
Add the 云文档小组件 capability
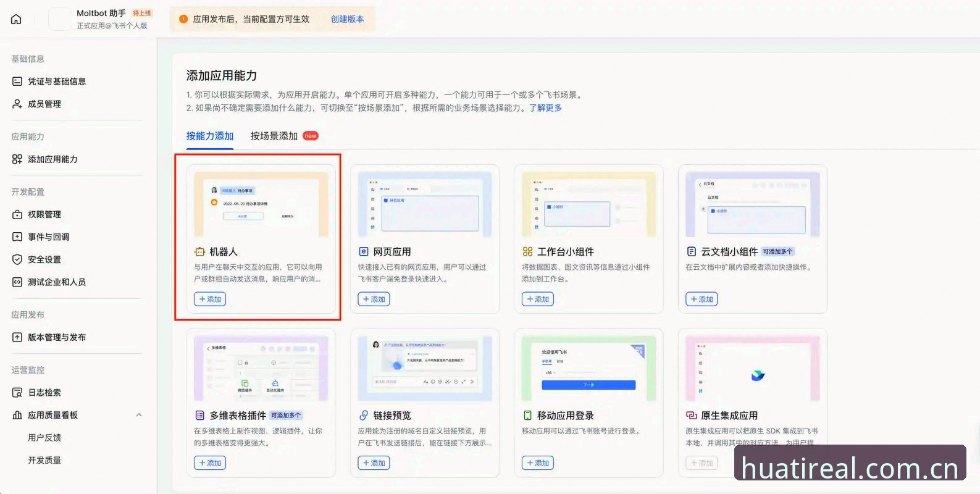pos(701,299)
